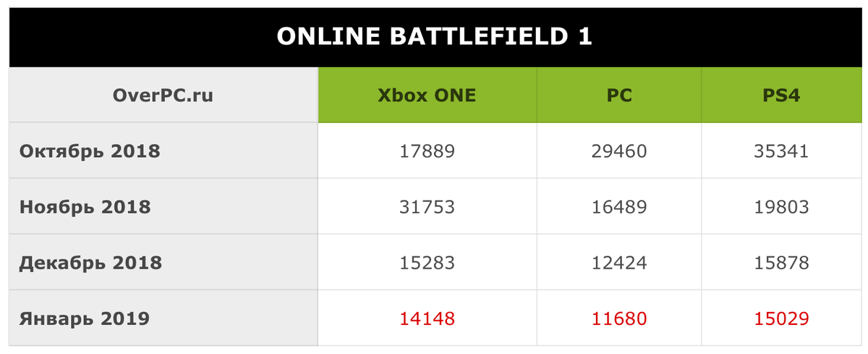Viewport: 868px width, 354px height.
Task: Click Xbox ONE value 15283
Action: click(427, 263)
